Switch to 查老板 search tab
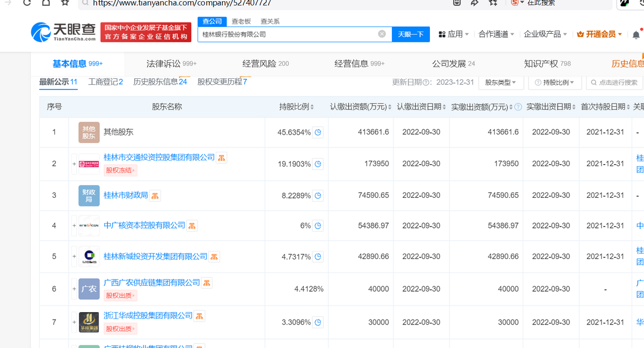Image resolution: width=644 pixels, height=348 pixels. point(241,21)
